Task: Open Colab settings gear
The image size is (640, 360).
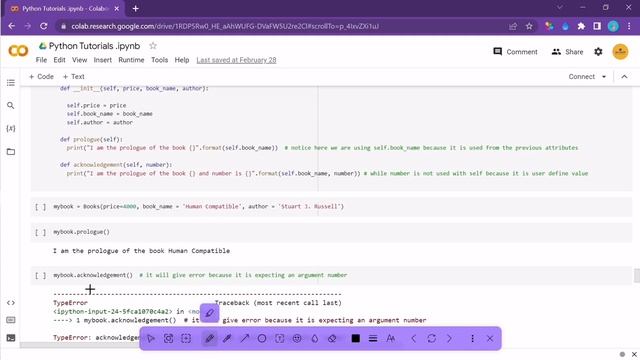Action: point(598,52)
